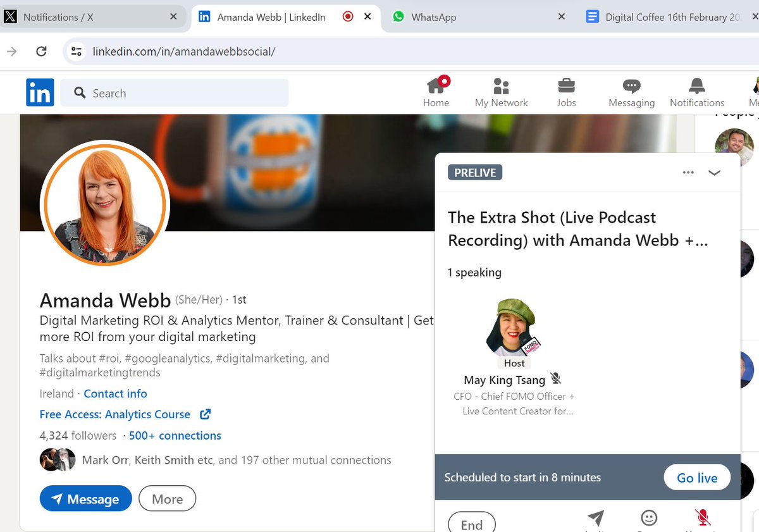Click the share arrow icon in event panel
Screen dimensions: 759x532
pyautogui.click(x=596, y=518)
